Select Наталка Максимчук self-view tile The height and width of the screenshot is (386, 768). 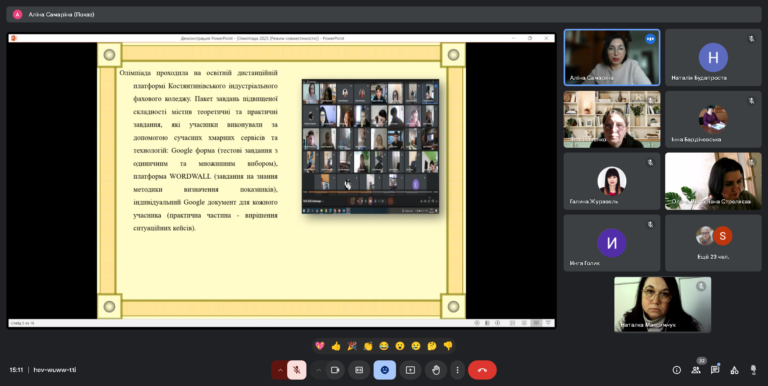[663, 304]
